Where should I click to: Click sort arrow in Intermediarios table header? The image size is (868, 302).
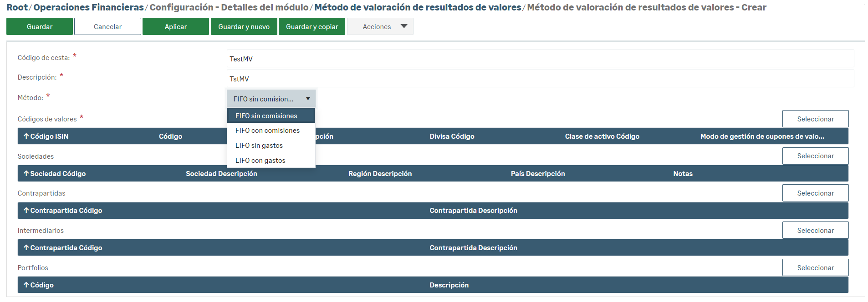pyautogui.click(x=26, y=248)
